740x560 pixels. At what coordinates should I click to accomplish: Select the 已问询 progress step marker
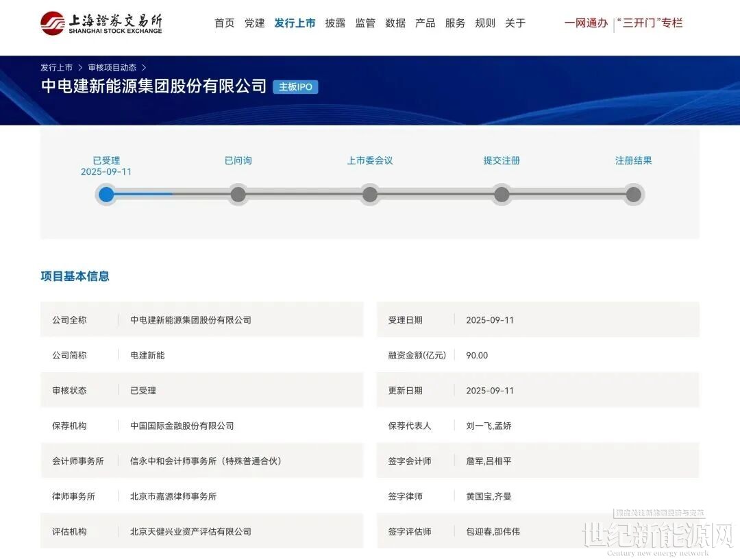point(238,195)
